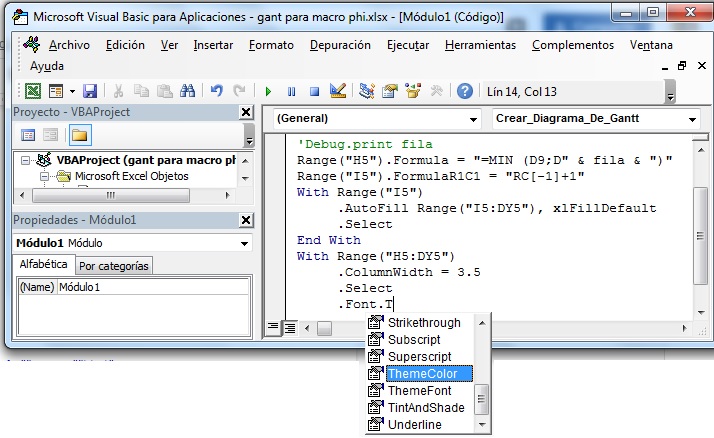Open the Crear_Diagrama_De_Gantt procedure dropdown
Screen dimensions: 714x438
[692, 119]
